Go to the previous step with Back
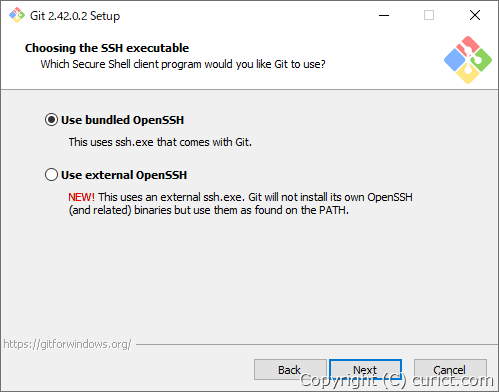499x392 pixels. (290, 370)
